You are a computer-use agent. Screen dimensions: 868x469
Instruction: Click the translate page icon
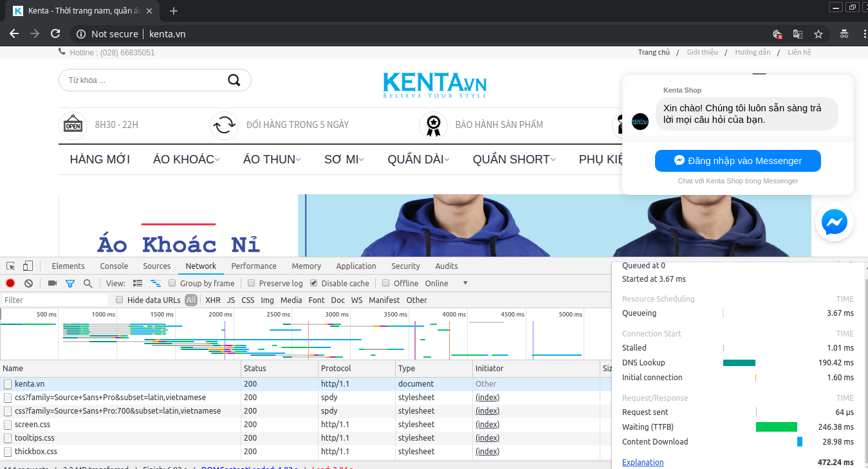798,34
